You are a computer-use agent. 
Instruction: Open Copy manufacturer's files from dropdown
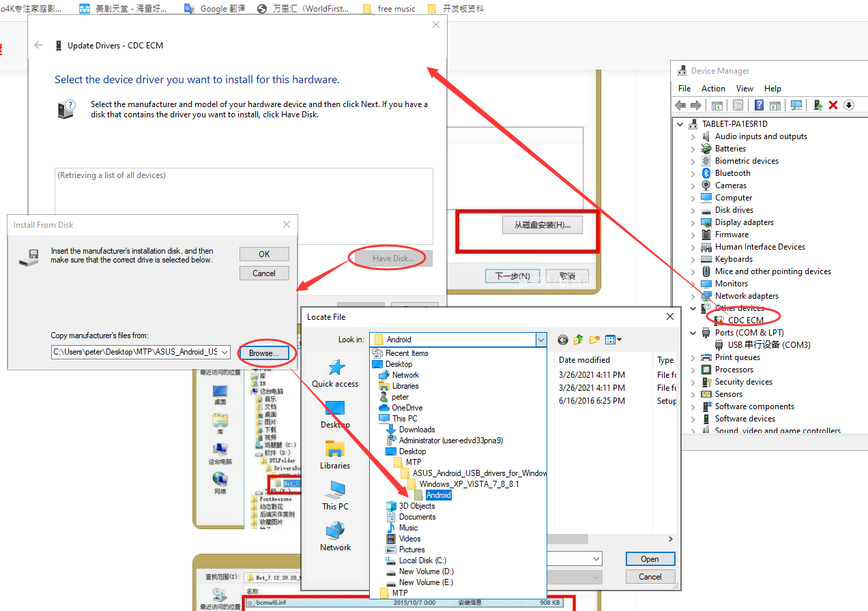coord(225,353)
